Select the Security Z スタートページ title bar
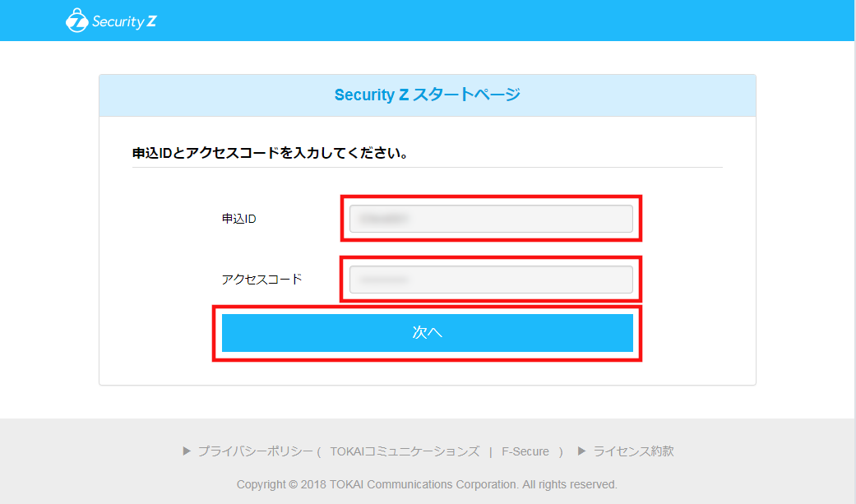 coord(427,95)
